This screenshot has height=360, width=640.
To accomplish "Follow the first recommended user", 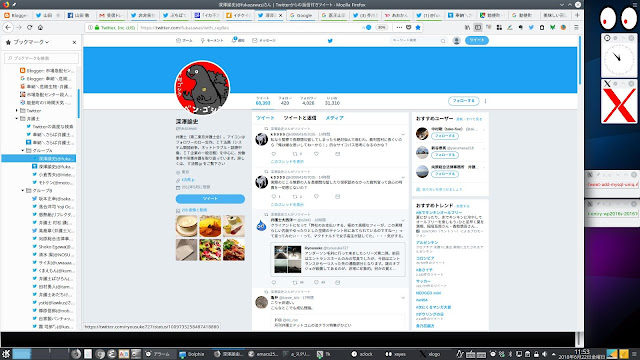I will tap(445, 136).
